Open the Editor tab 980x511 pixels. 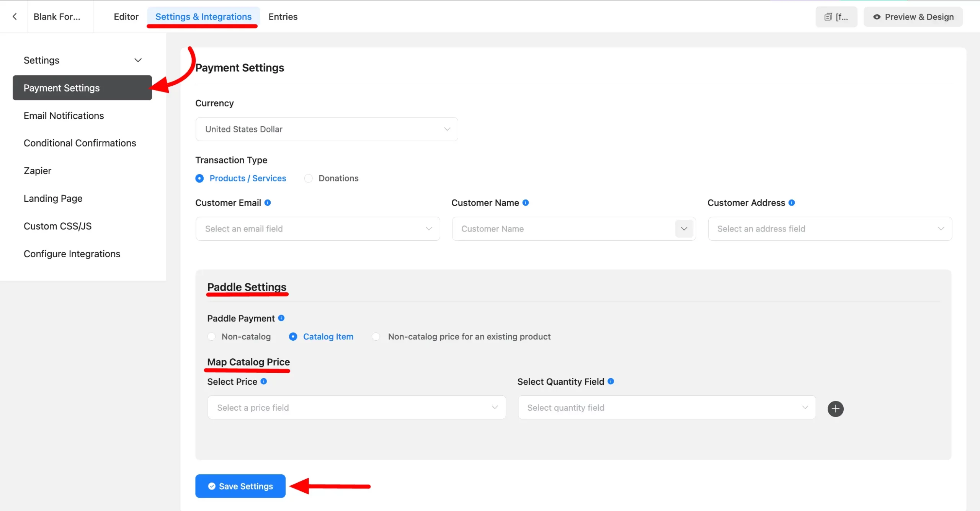click(x=126, y=16)
